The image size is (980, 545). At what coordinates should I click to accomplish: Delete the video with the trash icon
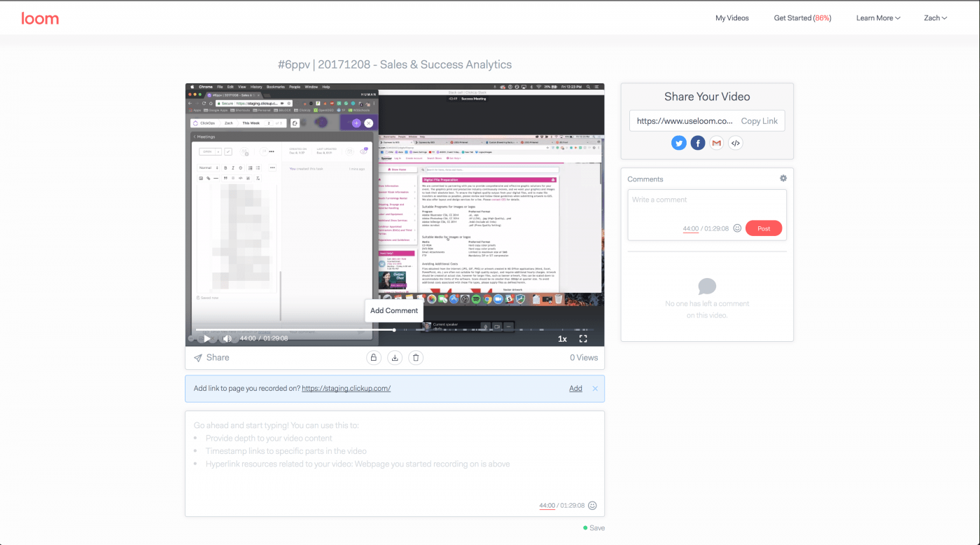click(416, 357)
